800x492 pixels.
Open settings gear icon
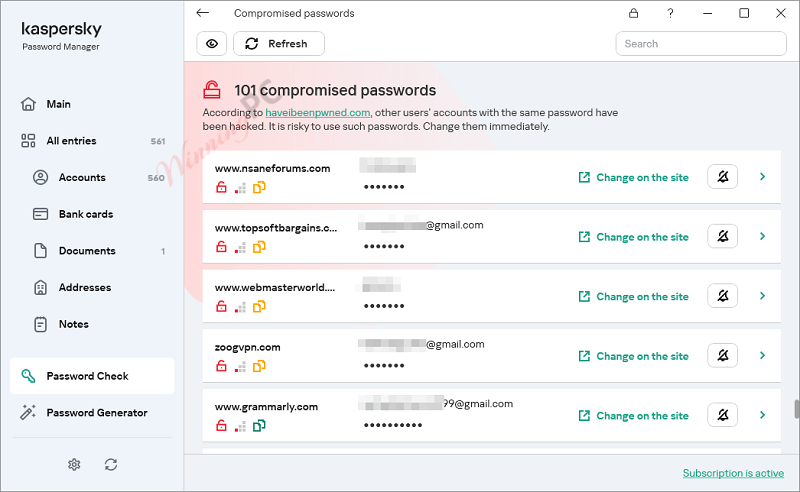click(x=74, y=464)
